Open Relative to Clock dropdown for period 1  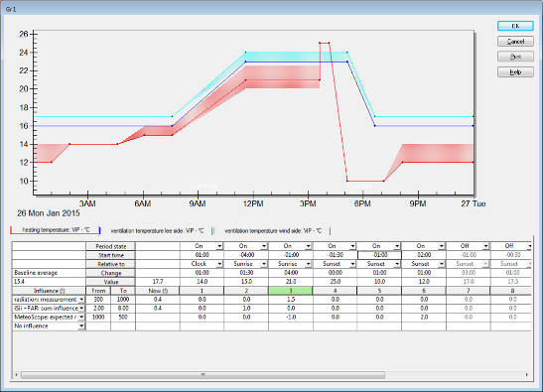pos(219,264)
